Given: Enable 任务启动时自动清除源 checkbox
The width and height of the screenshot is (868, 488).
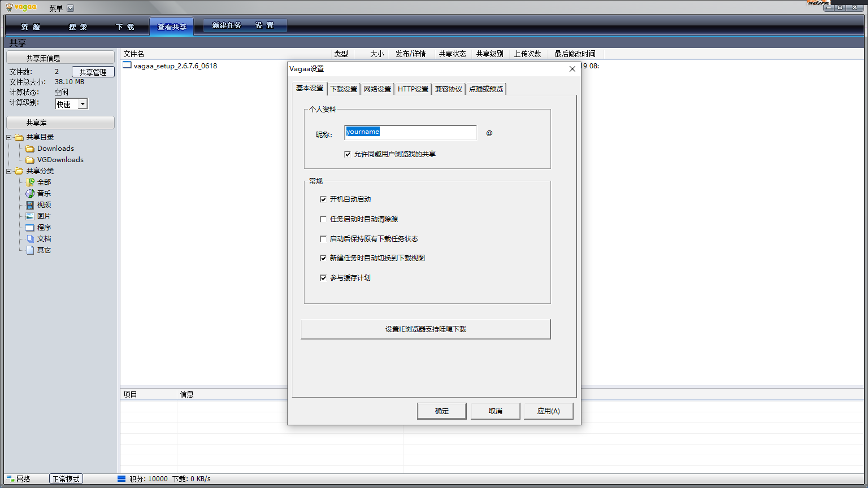Looking at the screenshot, I should click(x=323, y=219).
